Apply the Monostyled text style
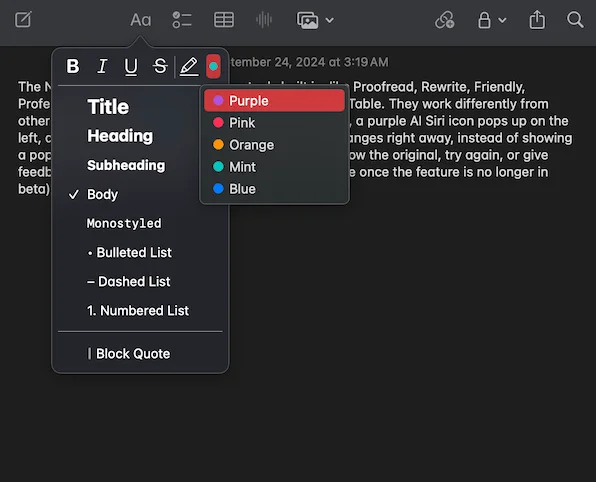596x482 pixels. pyautogui.click(x=124, y=223)
